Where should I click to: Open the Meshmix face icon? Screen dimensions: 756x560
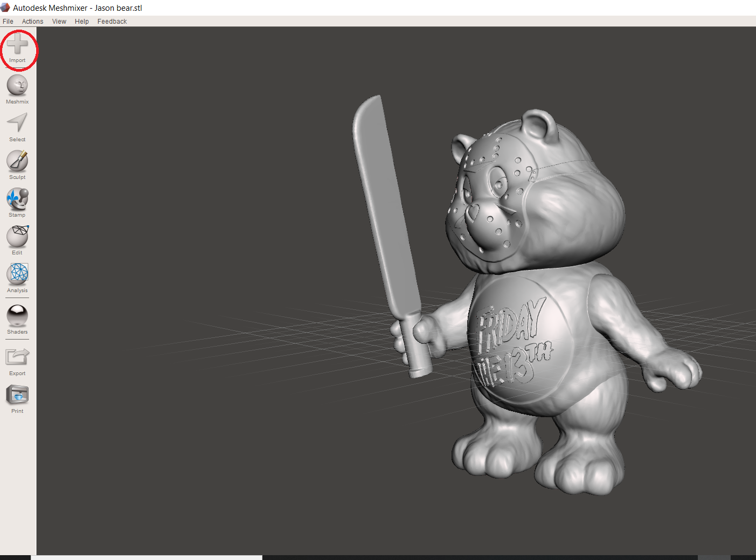tap(17, 86)
